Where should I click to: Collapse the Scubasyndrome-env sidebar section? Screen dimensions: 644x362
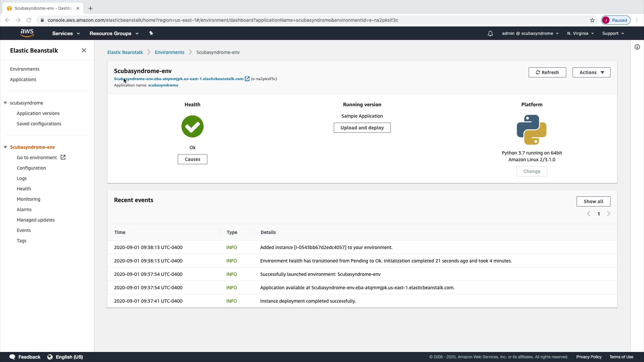pos(5,147)
